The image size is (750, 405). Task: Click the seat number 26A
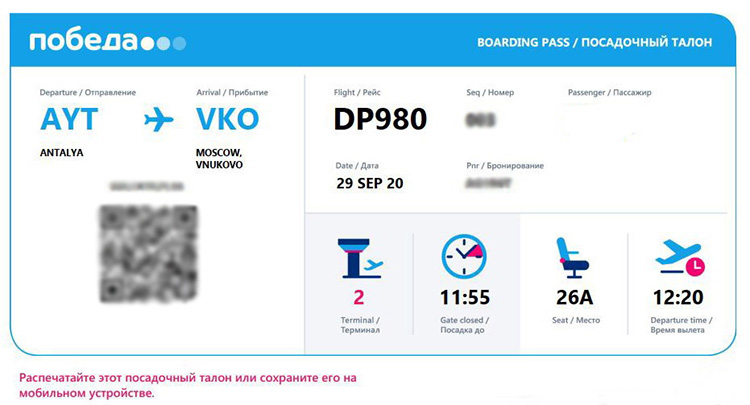pos(574,297)
